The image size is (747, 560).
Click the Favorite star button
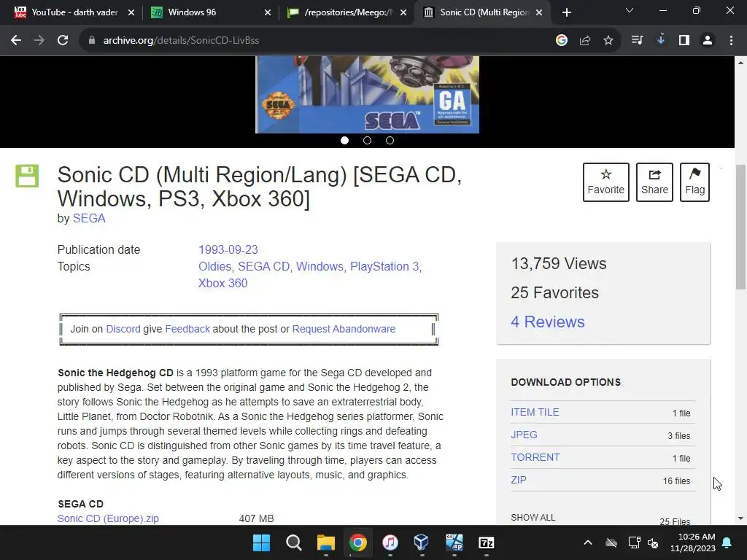click(606, 182)
